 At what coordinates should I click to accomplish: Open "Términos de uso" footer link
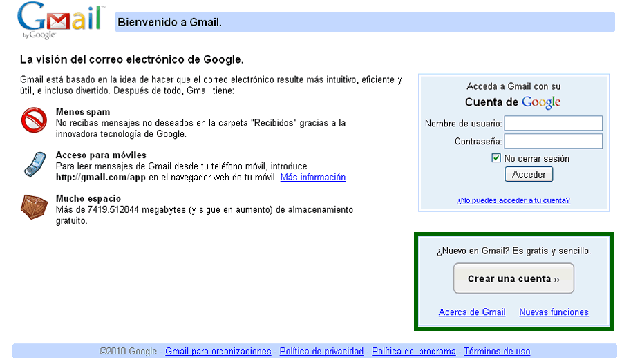[497, 352]
